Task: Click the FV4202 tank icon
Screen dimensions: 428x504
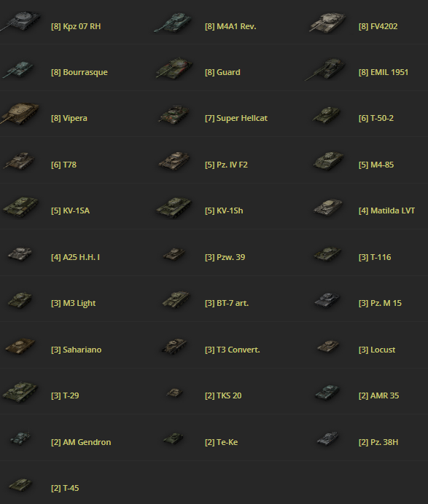Action: point(327,22)
